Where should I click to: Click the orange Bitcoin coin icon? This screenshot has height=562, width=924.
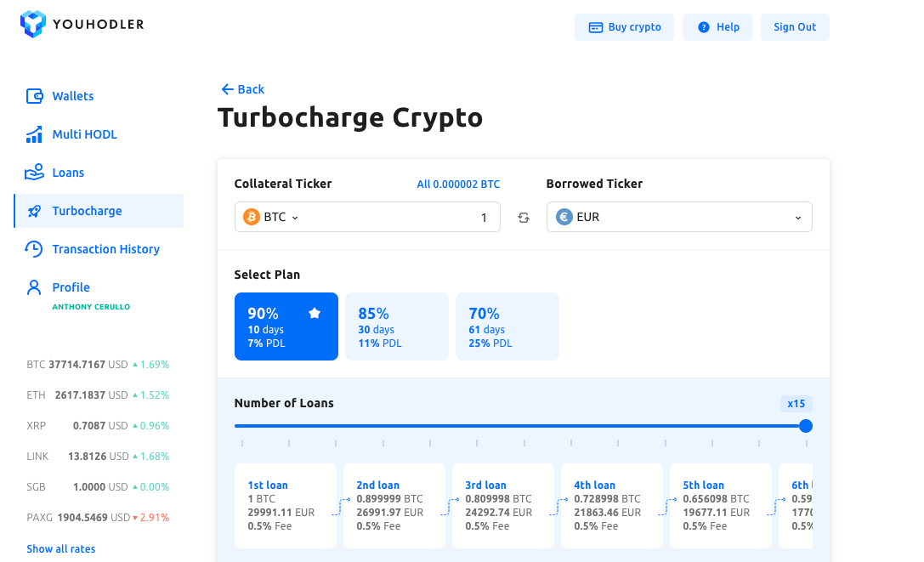point(252,217)
